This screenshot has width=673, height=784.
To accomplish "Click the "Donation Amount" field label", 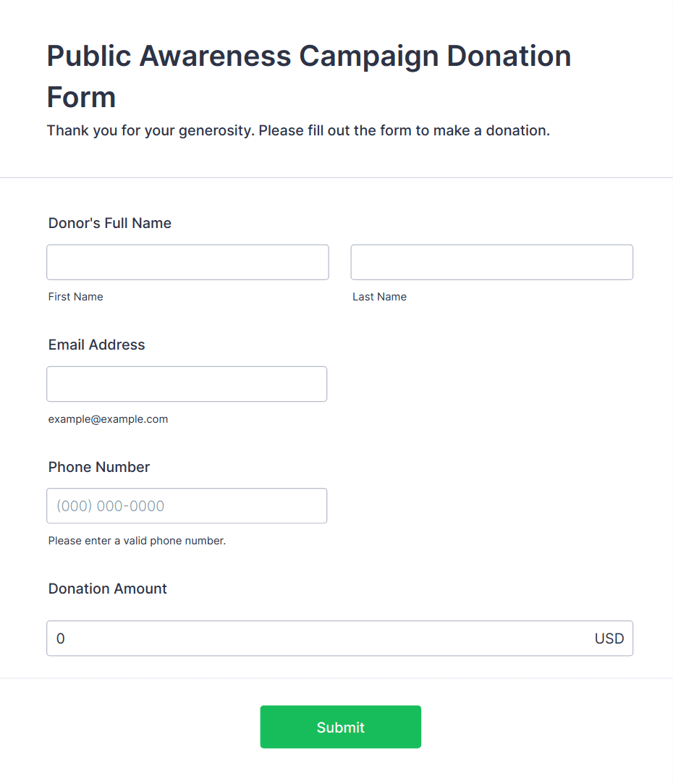I will (x=108, y=589).
